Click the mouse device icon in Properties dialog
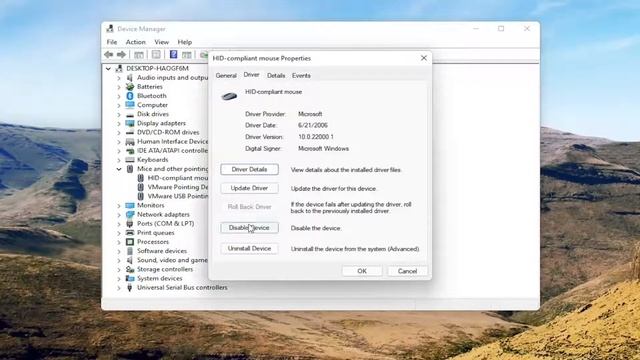The height and width of the screenshot is (360, 640). [x=229, y=96]
